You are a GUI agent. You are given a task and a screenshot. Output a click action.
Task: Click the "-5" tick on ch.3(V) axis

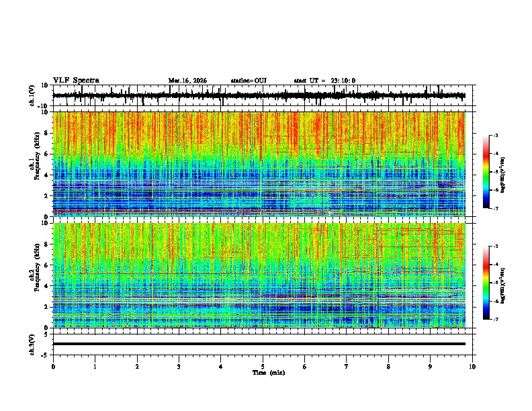coord(44,355)
